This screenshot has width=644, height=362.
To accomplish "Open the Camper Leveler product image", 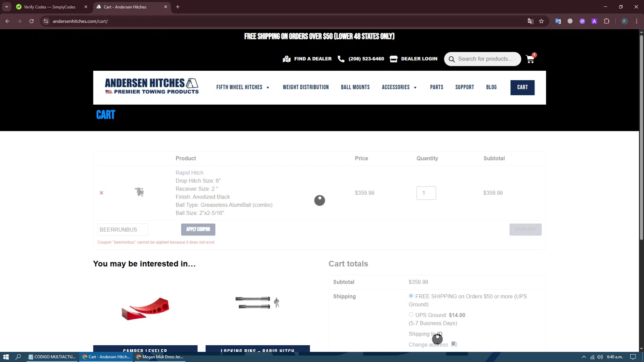I will point(145,308).
